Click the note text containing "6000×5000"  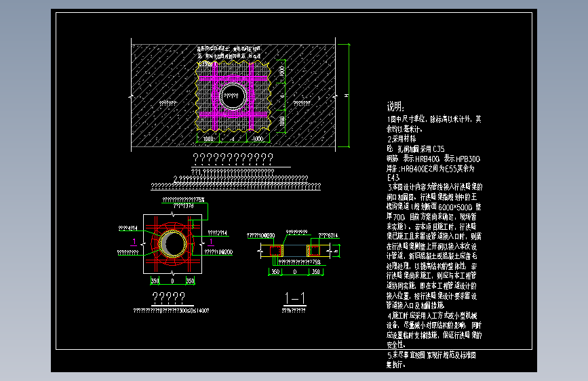tap(433, 207)
